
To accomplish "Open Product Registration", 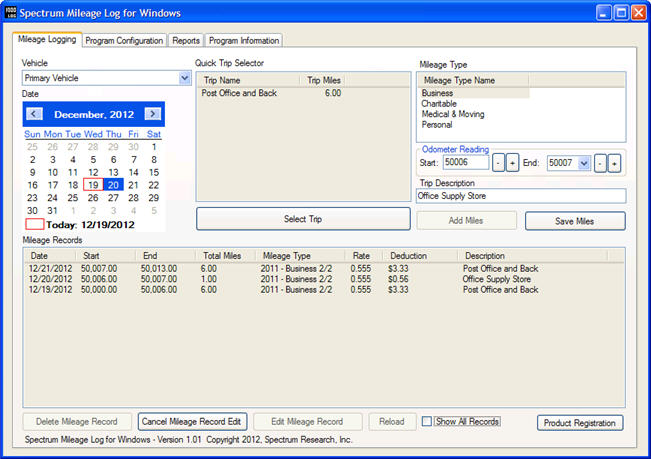I will pos(580,423).
